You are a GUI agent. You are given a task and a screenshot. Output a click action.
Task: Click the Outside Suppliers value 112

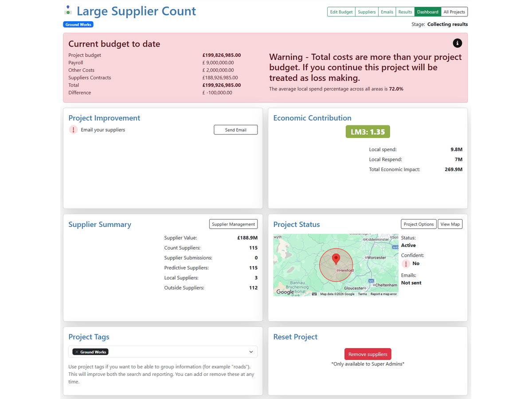coord(253,288)
